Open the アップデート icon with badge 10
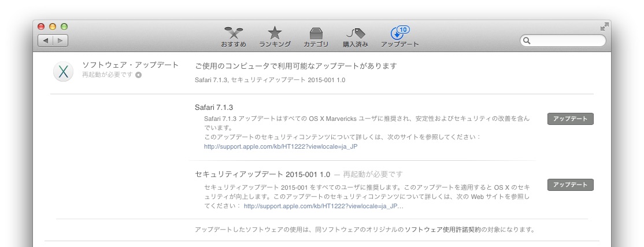 [x=399, y=37]
